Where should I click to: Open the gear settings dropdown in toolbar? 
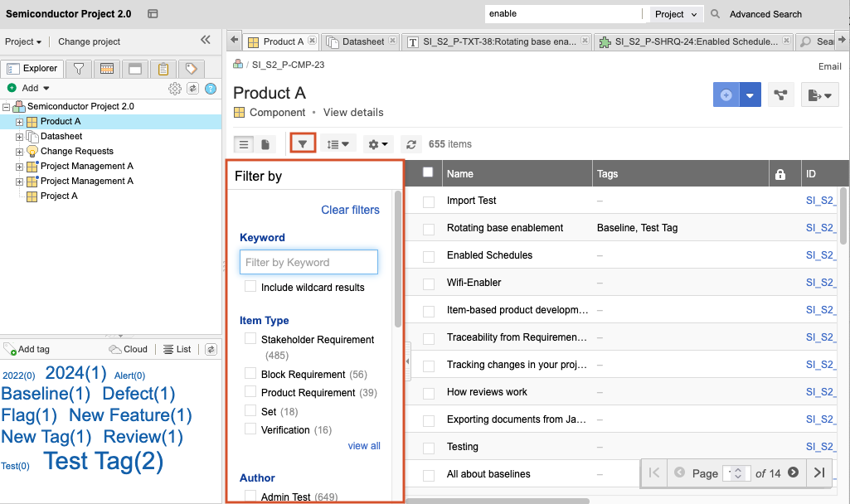click(378, 144)
